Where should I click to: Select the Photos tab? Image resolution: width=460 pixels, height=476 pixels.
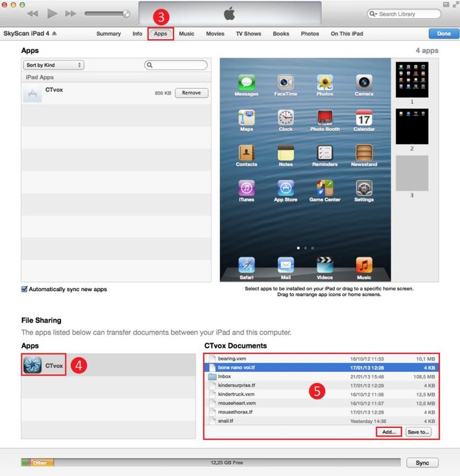click(x=310, y=34)
